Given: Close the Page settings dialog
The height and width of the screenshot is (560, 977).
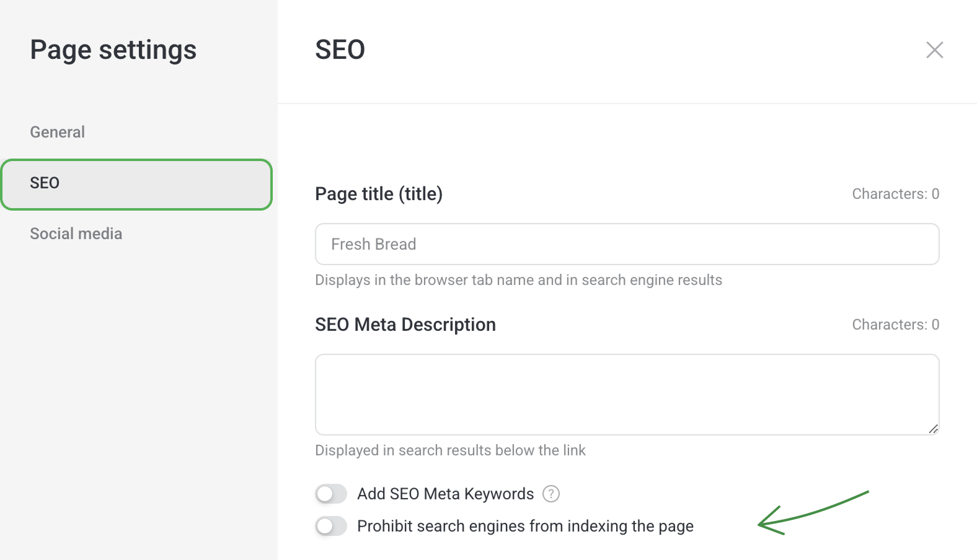Looking at the screenshot, I should pos(934,50).
